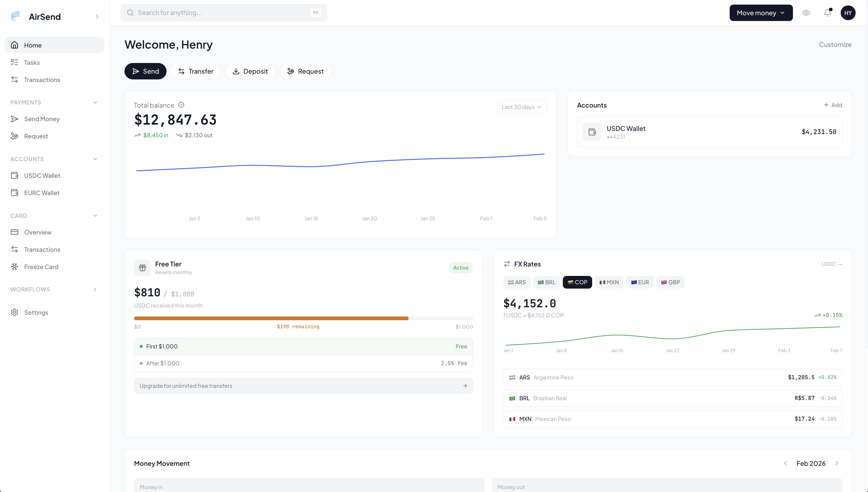Viewport: 868px width, 492px height.
Task: Open the Transfer tab
Action: coord(196,71)
